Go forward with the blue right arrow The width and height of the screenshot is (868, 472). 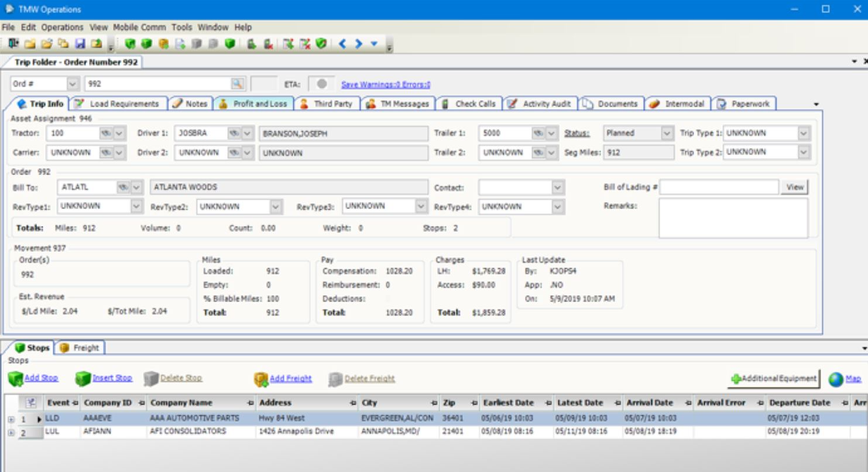click(x=358, y=44)
